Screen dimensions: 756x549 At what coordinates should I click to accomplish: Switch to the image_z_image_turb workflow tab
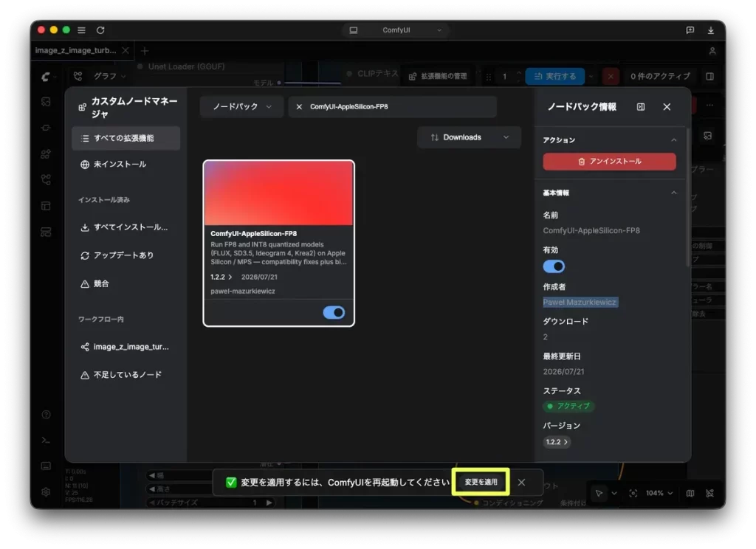tap(76, 50)
